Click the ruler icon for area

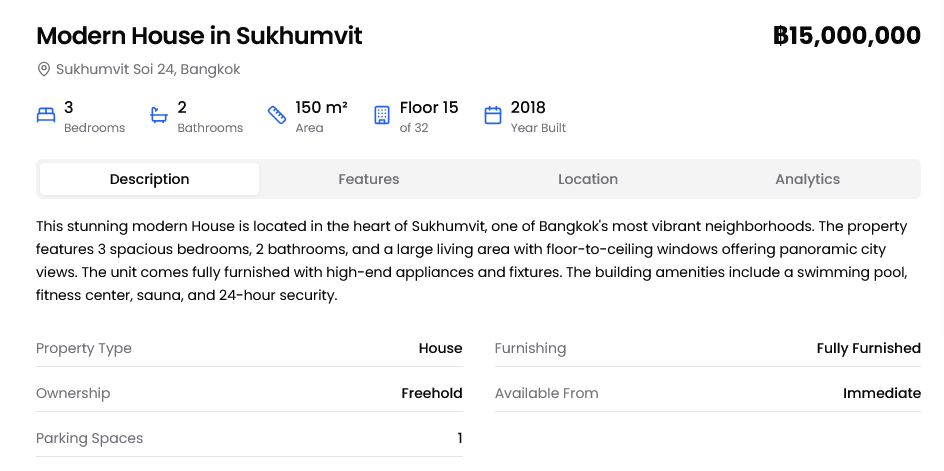coord(277,115)
